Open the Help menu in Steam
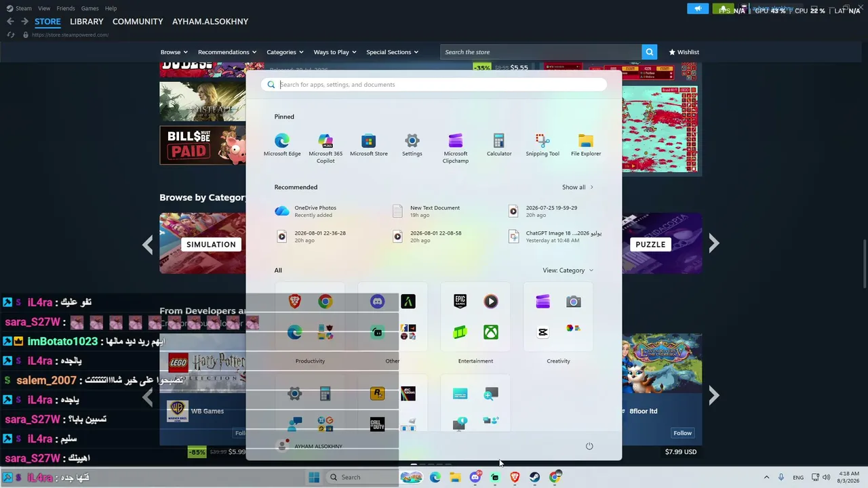This screenshot has width=868, height=488. 111,8
